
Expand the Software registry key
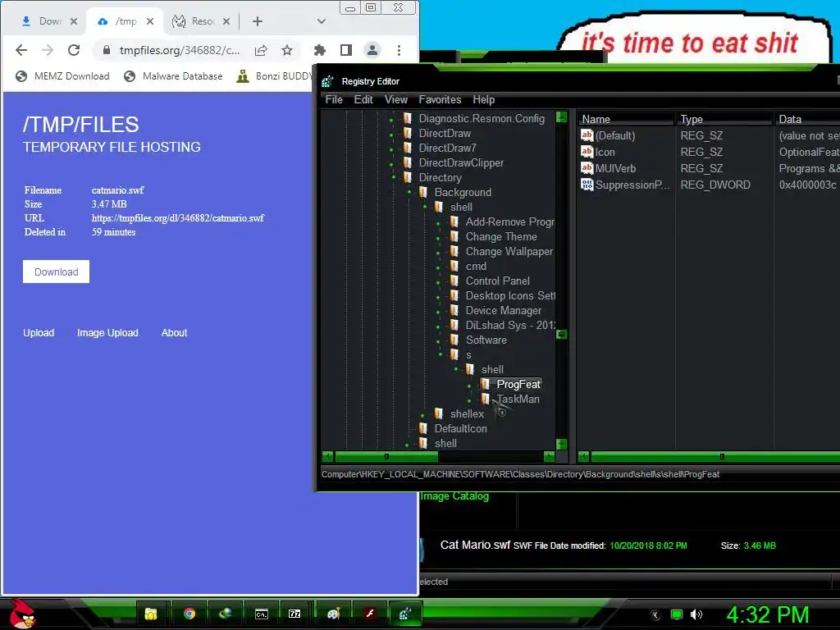click(438, 340)
